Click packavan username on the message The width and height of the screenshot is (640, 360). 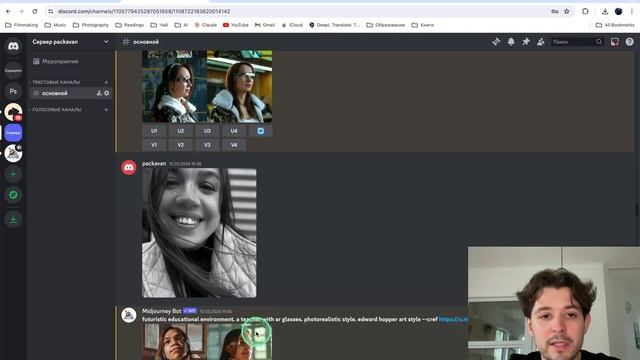point(154,163)
